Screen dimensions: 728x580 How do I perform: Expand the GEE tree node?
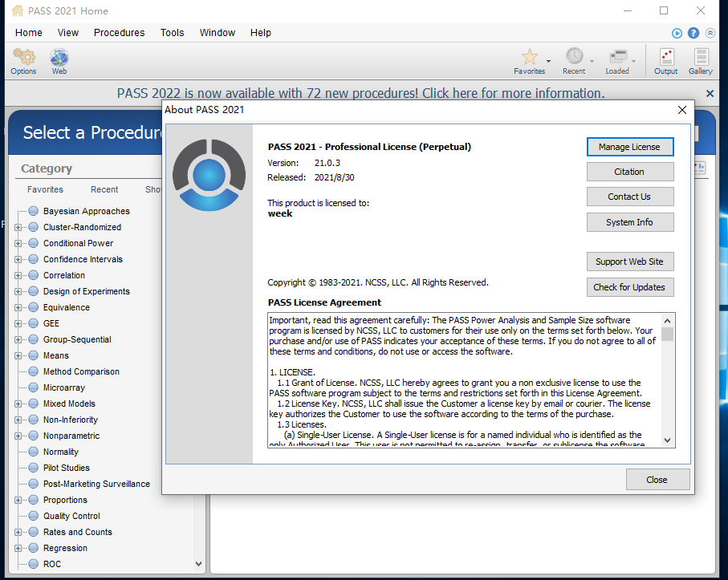click(18, 323)
